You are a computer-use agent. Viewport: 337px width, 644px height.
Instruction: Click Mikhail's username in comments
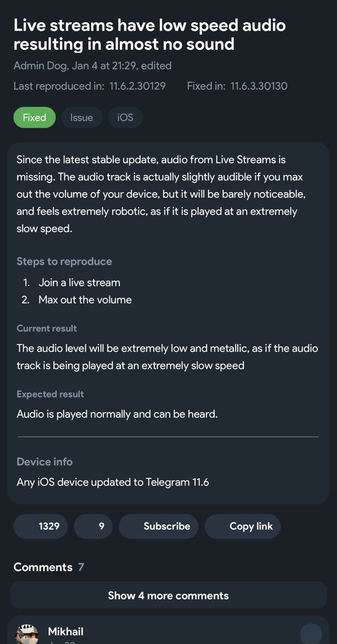tap(65, 632)
